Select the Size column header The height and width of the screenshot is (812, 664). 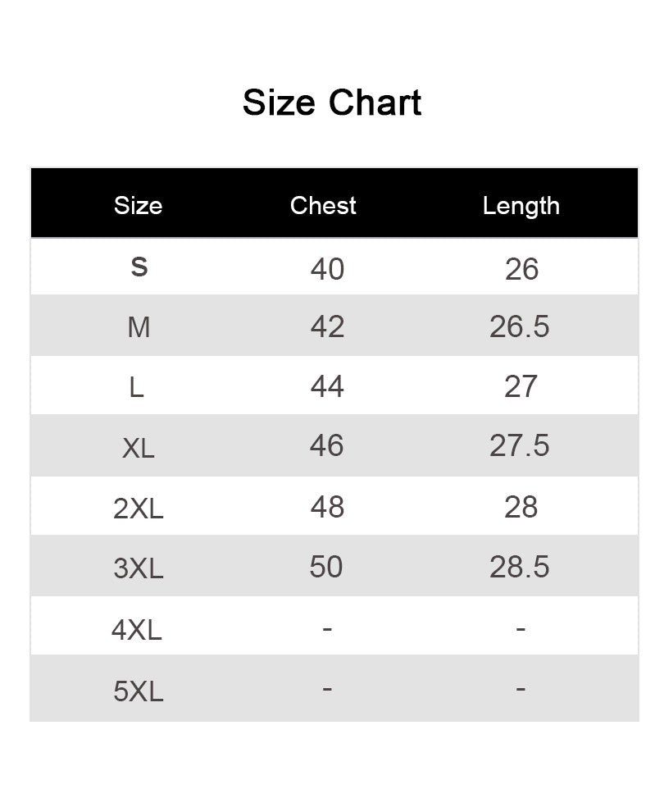coord(139,206)
